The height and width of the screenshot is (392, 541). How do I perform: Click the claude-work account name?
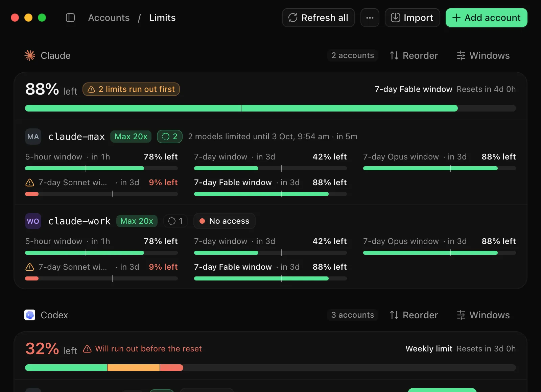click(x=79, y=221)
